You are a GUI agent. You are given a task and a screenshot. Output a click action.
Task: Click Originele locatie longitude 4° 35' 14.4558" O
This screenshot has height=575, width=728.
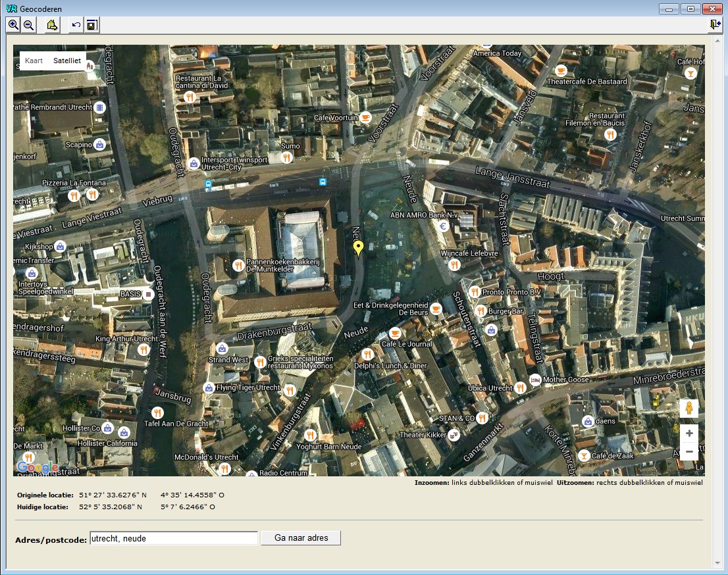coord(192,495)
